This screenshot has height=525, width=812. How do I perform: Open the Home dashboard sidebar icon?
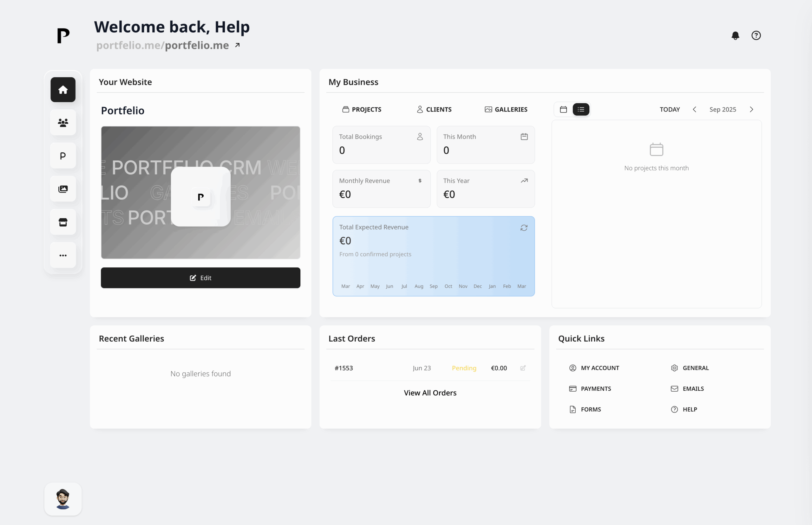point(63,90)
